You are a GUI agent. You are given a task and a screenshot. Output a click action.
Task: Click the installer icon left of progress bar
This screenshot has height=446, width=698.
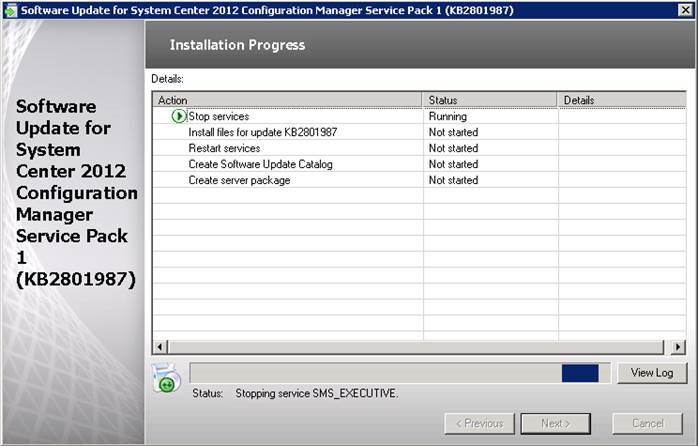[x=165, y=376]
